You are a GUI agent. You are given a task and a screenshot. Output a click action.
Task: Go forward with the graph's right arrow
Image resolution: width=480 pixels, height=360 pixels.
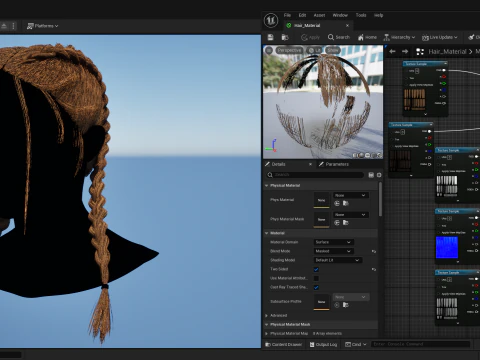pyautogui.click(x=405, y=52)
